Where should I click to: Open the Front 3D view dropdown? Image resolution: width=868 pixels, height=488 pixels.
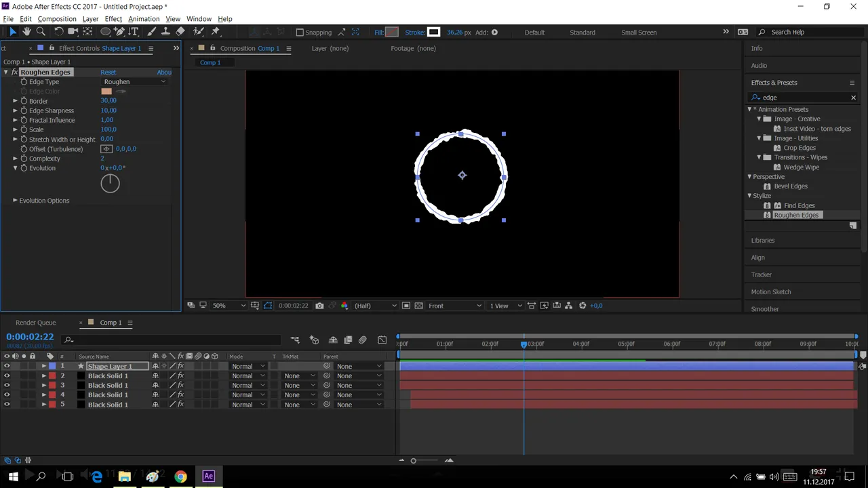click(x=455, y=306)
